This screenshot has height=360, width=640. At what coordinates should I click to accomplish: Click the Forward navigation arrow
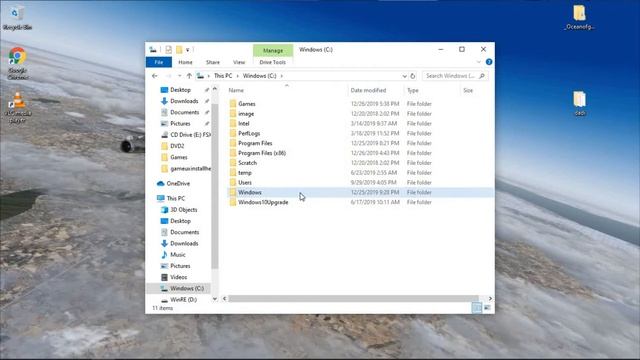(x=168, y=76)
